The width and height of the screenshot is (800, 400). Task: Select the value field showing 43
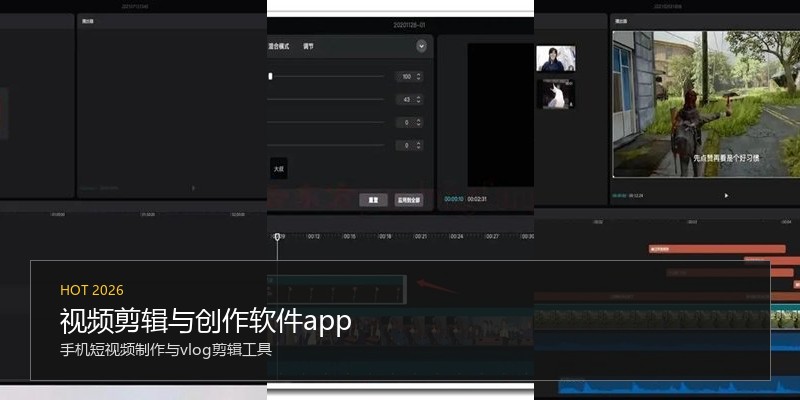[409, 99]
